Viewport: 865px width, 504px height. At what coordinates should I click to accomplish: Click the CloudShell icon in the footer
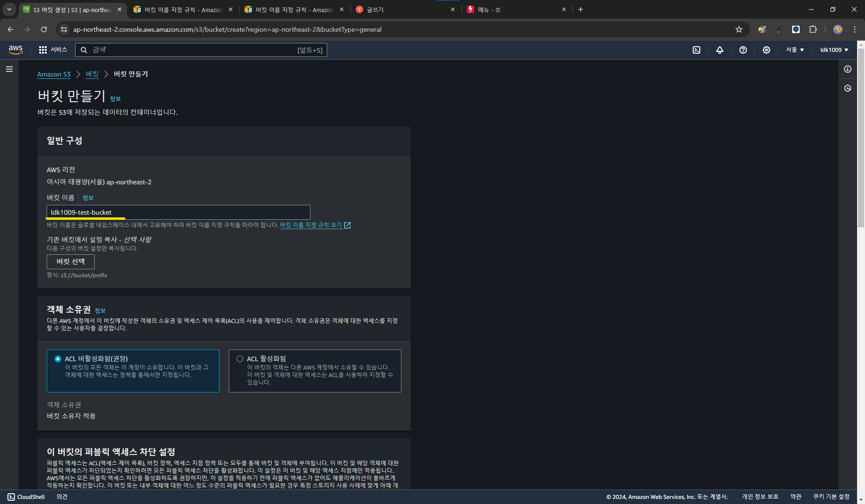(x=11, y=497)
